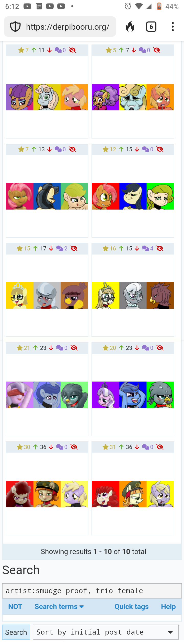Open comments on image with 4 comments
This screenshot has width=184, height=644.
point(148,248)
